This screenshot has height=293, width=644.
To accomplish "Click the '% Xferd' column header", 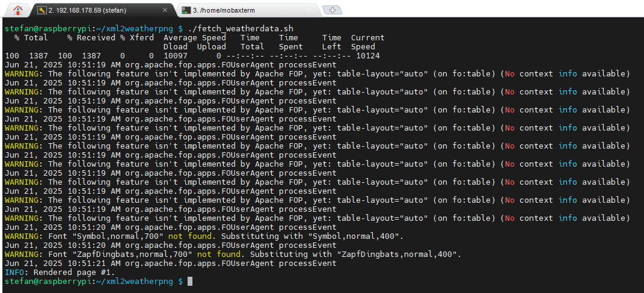I will click(136, 38).
